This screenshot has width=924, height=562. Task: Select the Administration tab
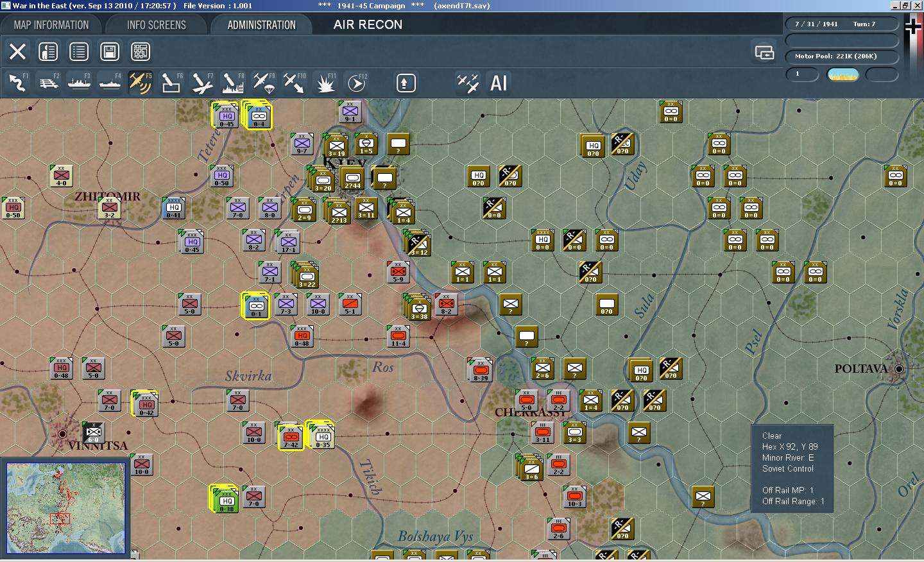click(261, 25)
